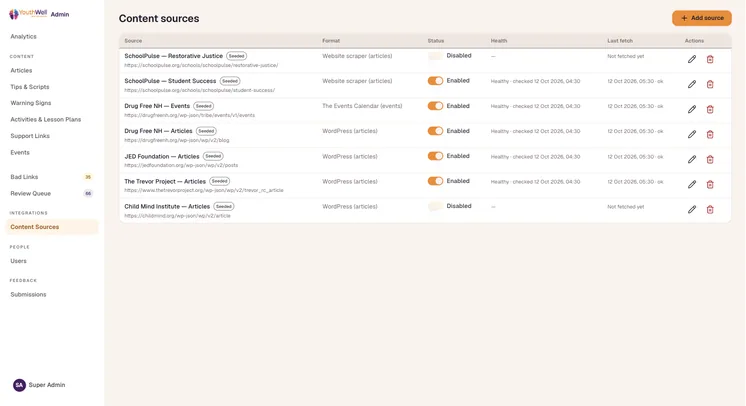Open the Review Queue
746x406 pixels.
30,193
